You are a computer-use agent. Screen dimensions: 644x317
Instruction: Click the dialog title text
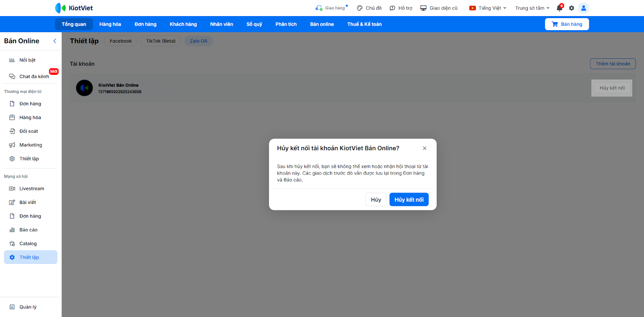[x=338, y=148]
